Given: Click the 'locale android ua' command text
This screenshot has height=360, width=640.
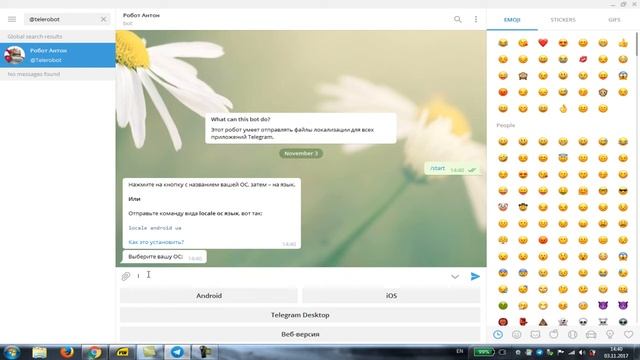Looking at the screenshot, I should pyautogui.click(x=155, y=228).
